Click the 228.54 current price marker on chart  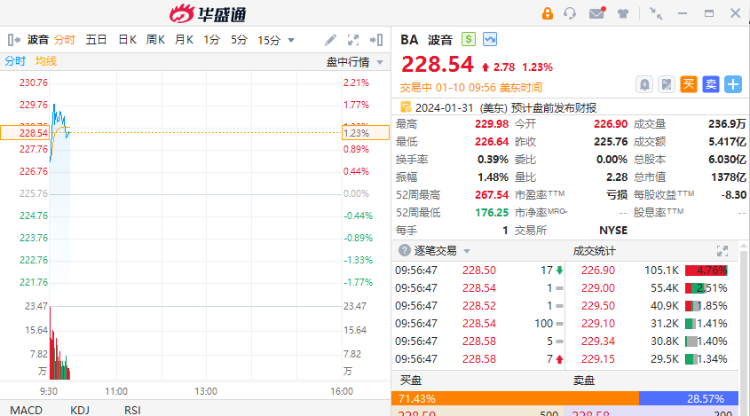click(x=24, y=132)
